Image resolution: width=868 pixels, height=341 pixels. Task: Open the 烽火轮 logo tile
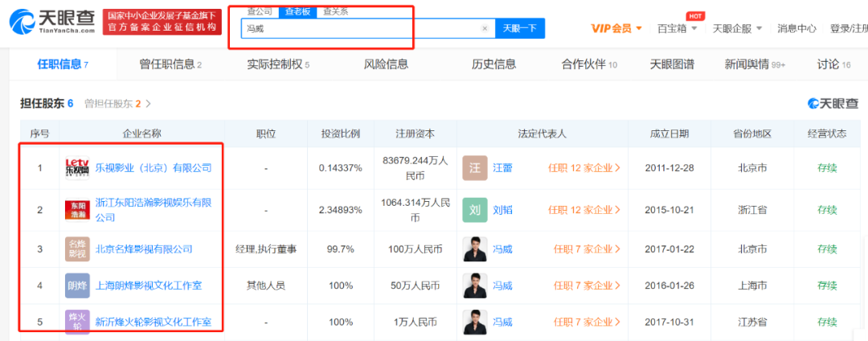[x=77, y=323]
